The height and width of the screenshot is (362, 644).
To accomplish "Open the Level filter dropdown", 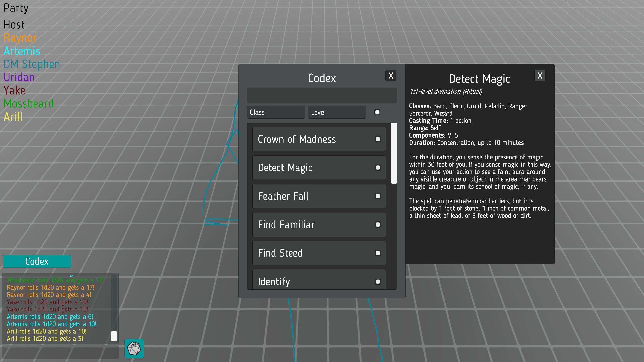I will pyautogui.click(x=337, y=112).
